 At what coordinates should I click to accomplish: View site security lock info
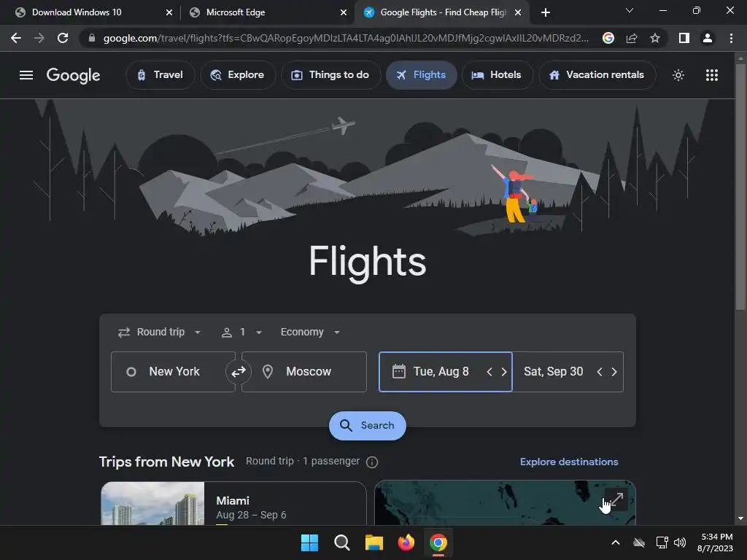point(91,38)
